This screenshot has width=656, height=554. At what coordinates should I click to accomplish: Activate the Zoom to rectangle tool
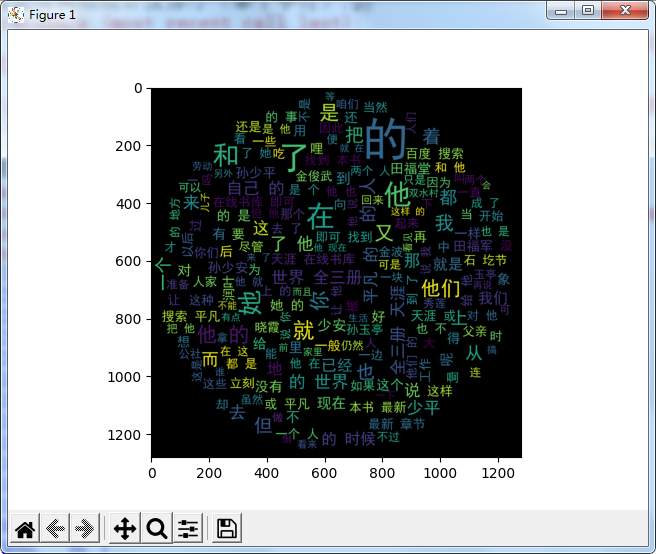tap(157, 528)
